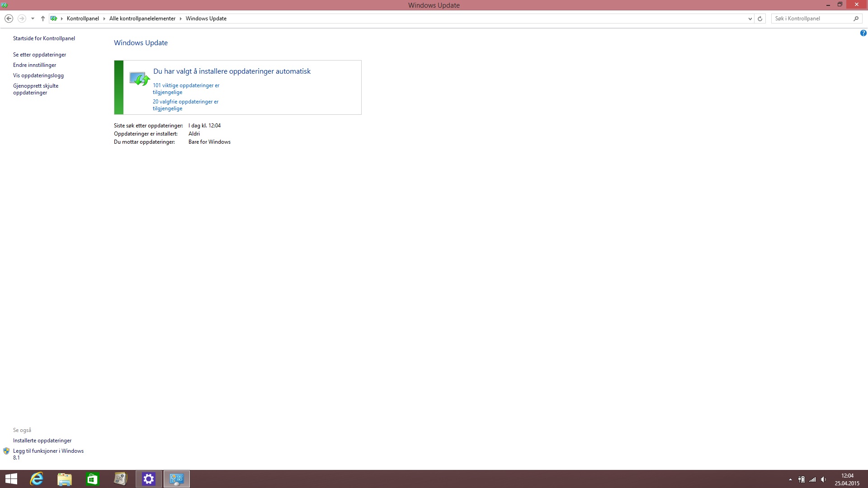Viewport: 868px width, 488px height.
Task: Click Legg til funksjoner i Windows 8.1
Action: click(x=48, y=454)
